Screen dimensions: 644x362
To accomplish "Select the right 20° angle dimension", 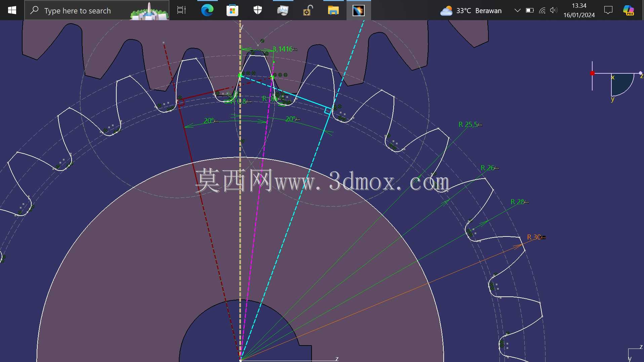I will pos(292,119).
